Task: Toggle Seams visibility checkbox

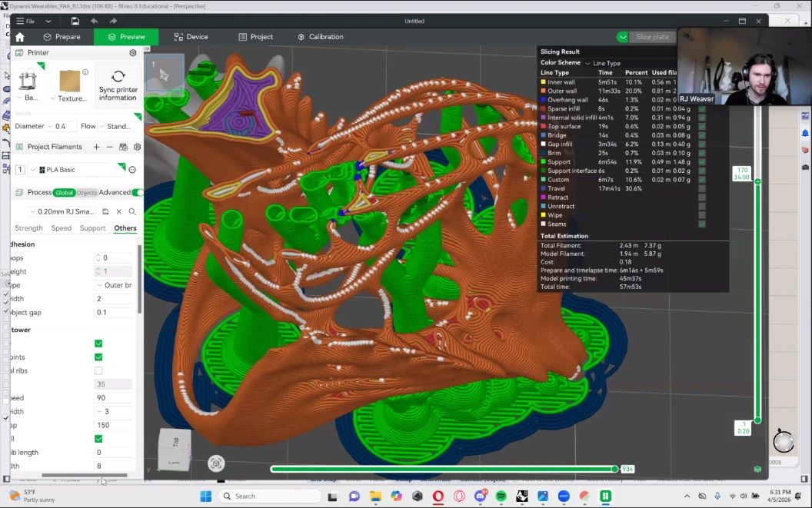Action: click(x=702, y=224)
